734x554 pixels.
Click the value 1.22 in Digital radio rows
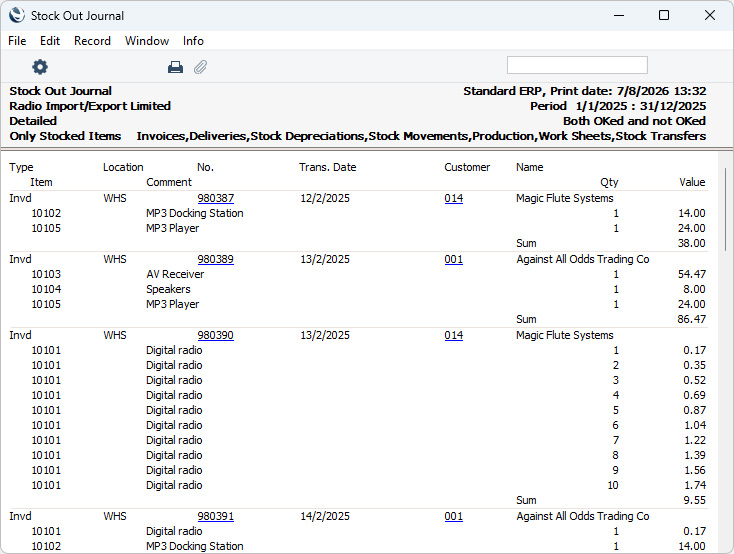(x=694, y=440)
